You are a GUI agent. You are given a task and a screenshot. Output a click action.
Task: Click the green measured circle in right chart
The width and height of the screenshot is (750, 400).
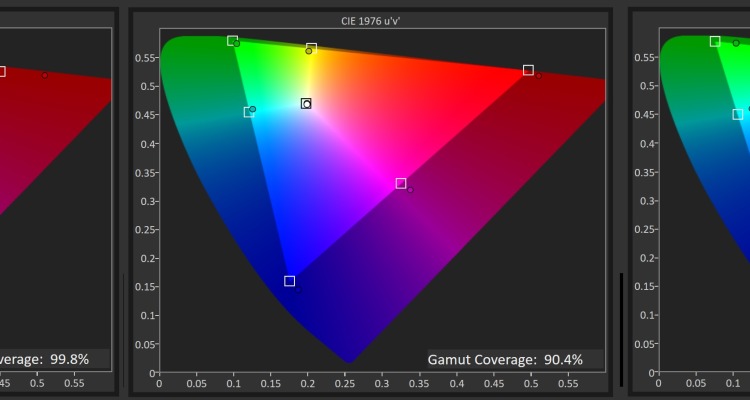coord(736,43)
